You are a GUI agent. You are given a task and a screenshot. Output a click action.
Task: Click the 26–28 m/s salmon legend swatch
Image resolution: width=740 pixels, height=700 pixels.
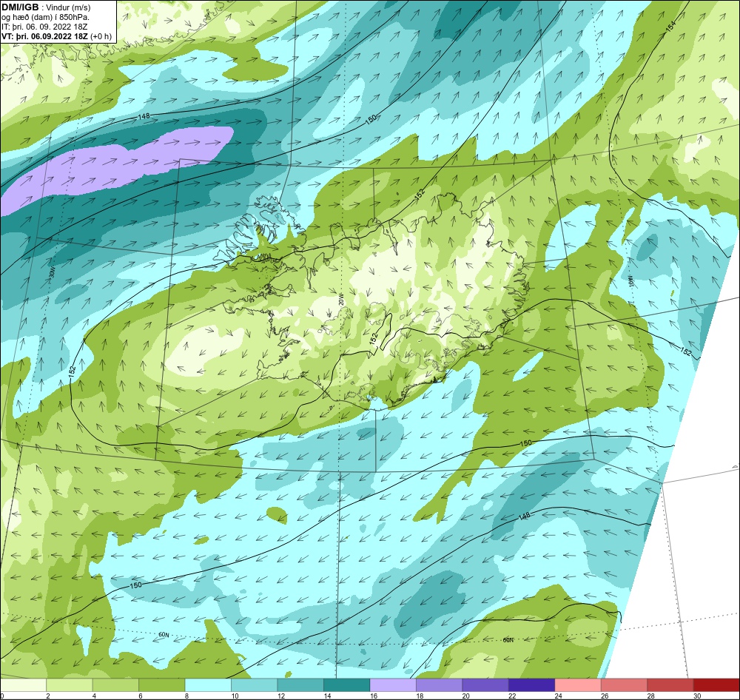[625, 685]
